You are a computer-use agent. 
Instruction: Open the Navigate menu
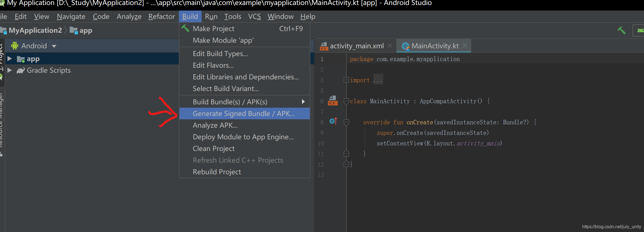[71, 17]
